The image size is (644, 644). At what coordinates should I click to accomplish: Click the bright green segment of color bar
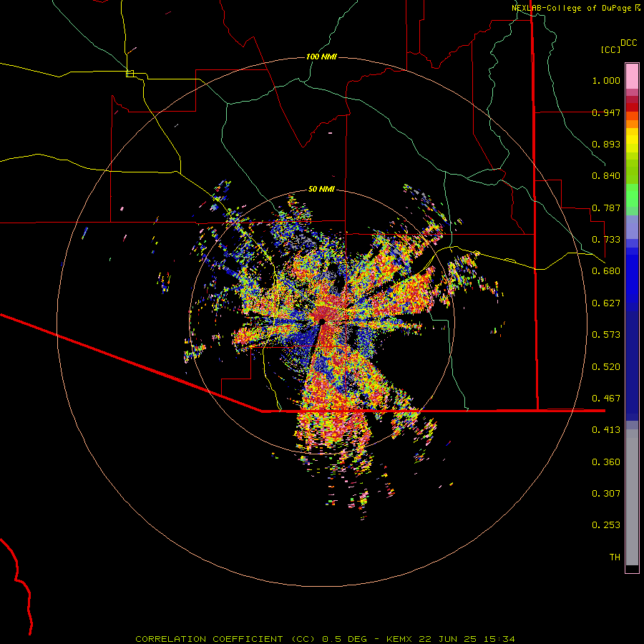tap(632, 195)
